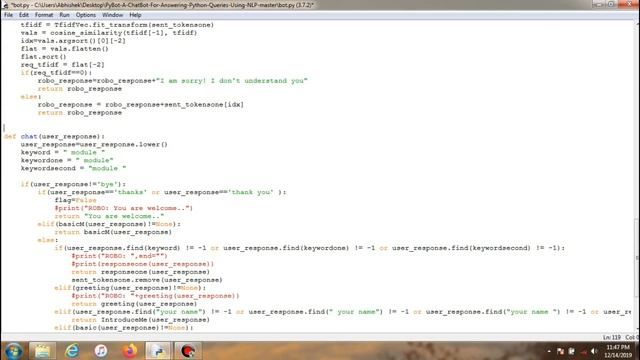The height and width of the screenshot is (360, 640).
Task: Click the line 'return responseone(user_response)'
Action: (x=140, y=272)
